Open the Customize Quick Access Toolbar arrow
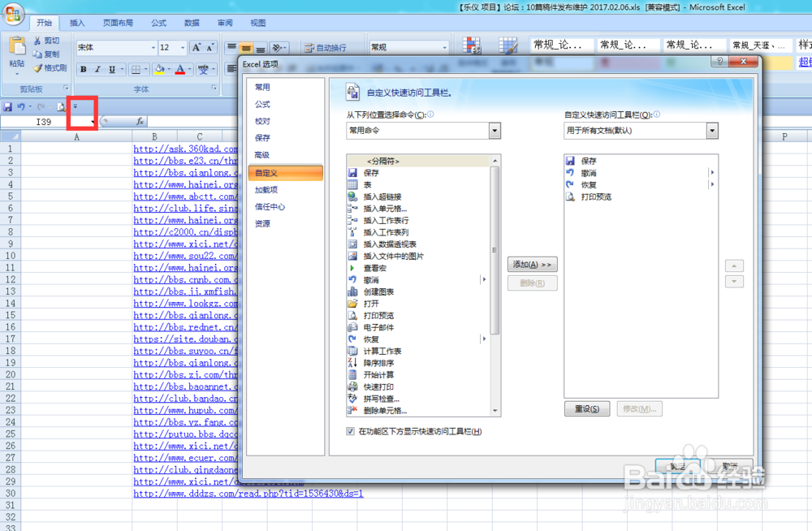Viewport: 812px width, 531px height. [75, 106]
